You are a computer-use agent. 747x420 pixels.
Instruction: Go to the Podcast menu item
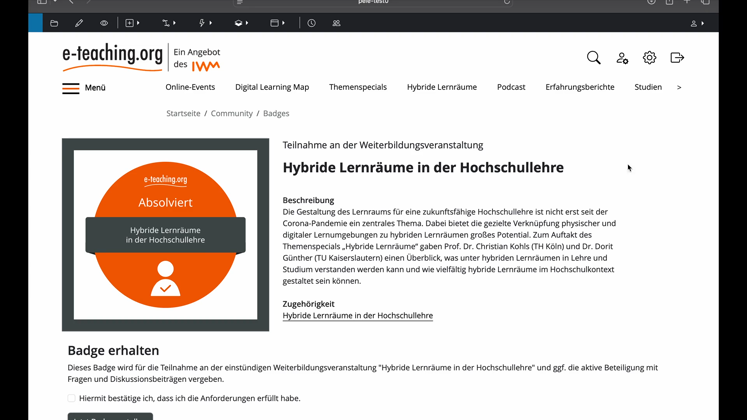511,87
